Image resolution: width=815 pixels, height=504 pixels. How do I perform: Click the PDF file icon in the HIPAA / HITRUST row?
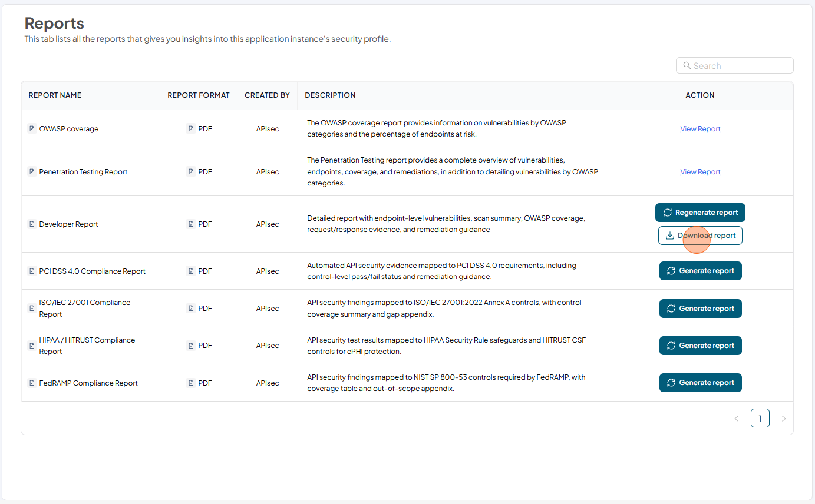pos(190,346)
